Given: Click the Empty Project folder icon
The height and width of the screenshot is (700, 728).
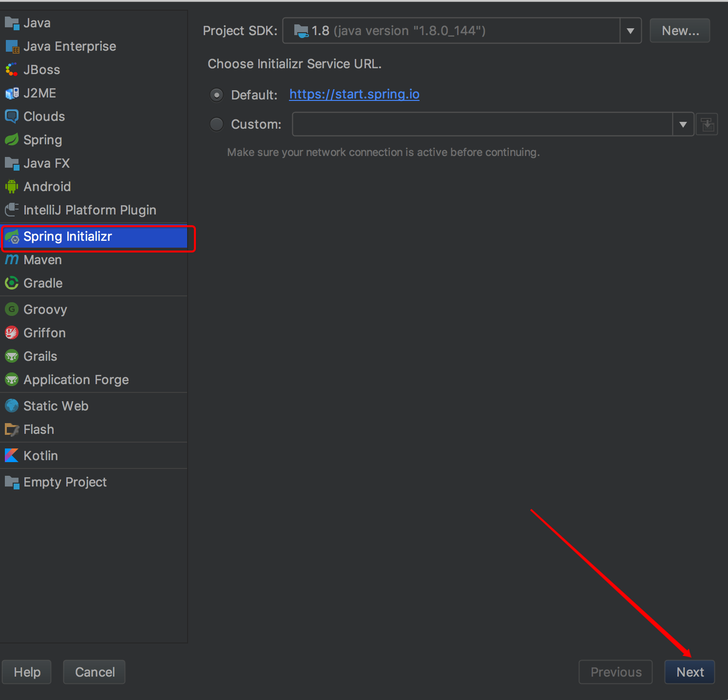Looking at the screenshot, I should pos(12,482).
